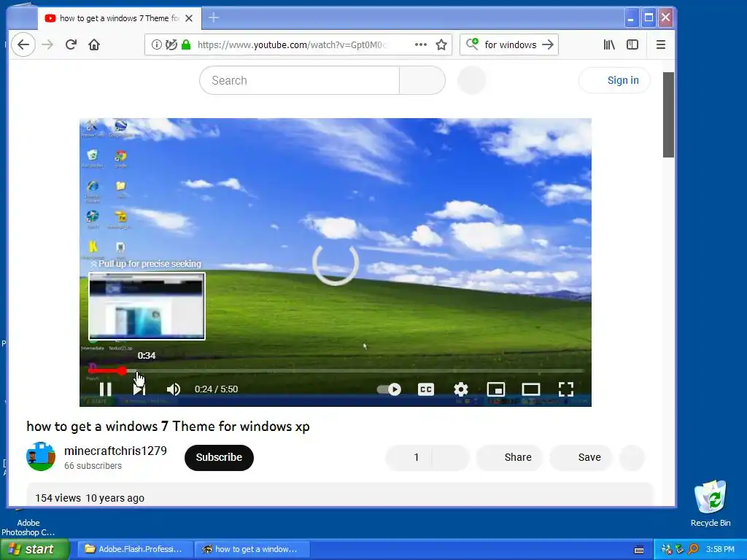Pause the video
Viewport: 747px width, 560px height.
point(105,389)
